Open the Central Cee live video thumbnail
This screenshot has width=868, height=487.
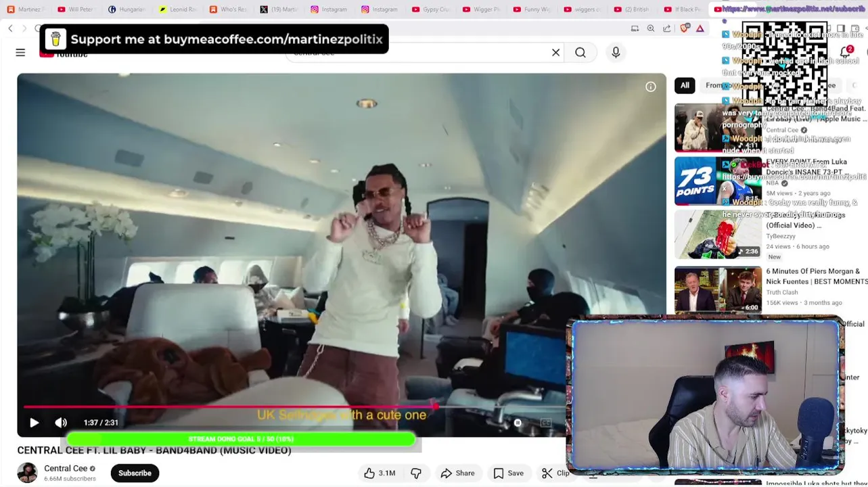click(718, 128)
